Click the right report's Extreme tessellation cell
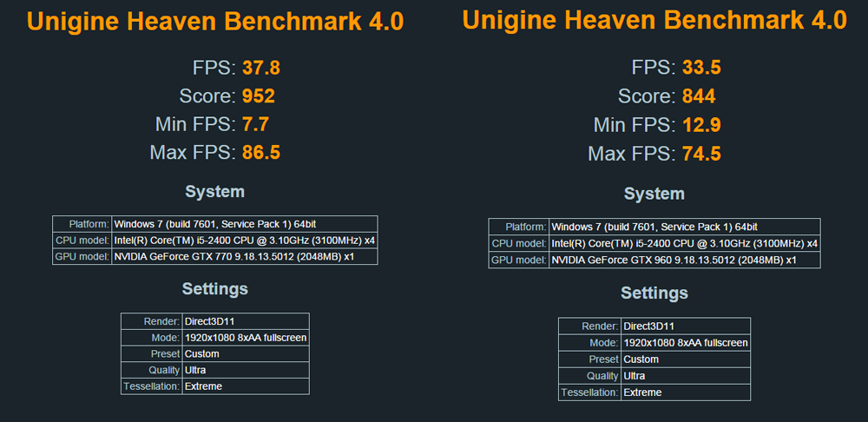The width and height of the screenshot is (868, 422). coord(686,392)
